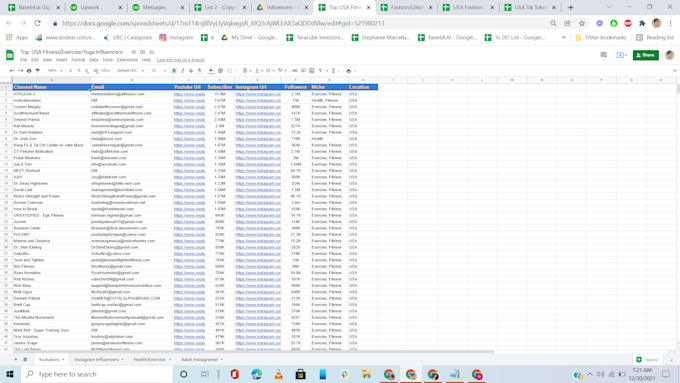Select the Location header cell
The width and height of the screenshot is (680, 383).
pyautogui.click(x=363, y=87)
